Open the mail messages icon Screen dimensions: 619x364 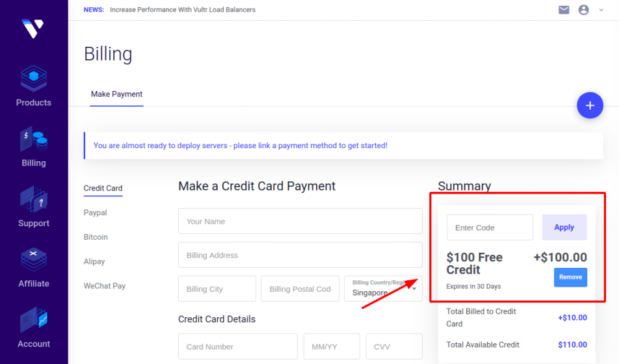(x=564, y=10)
